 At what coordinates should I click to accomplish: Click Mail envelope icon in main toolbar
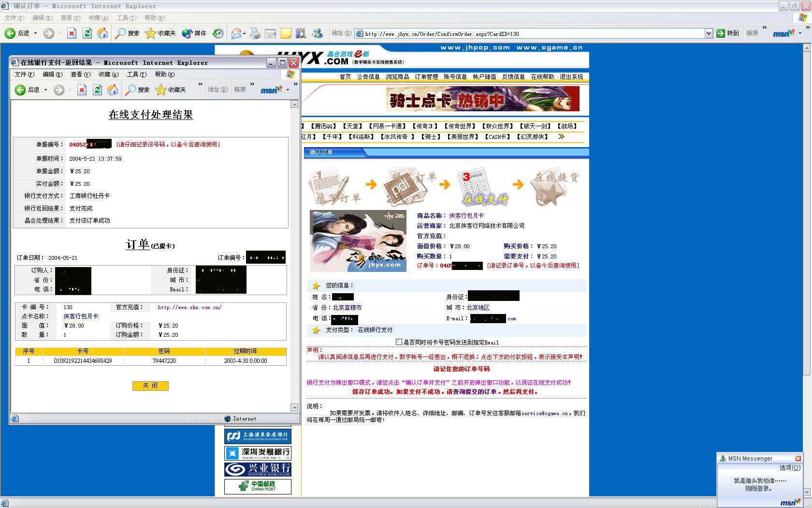click(x=236, y=33)
